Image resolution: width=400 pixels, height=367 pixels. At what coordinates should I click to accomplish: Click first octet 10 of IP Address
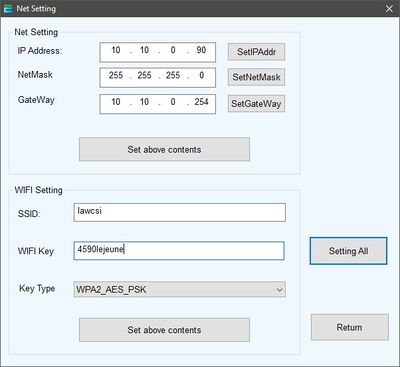pyautogui.click(x=116, y=50)
